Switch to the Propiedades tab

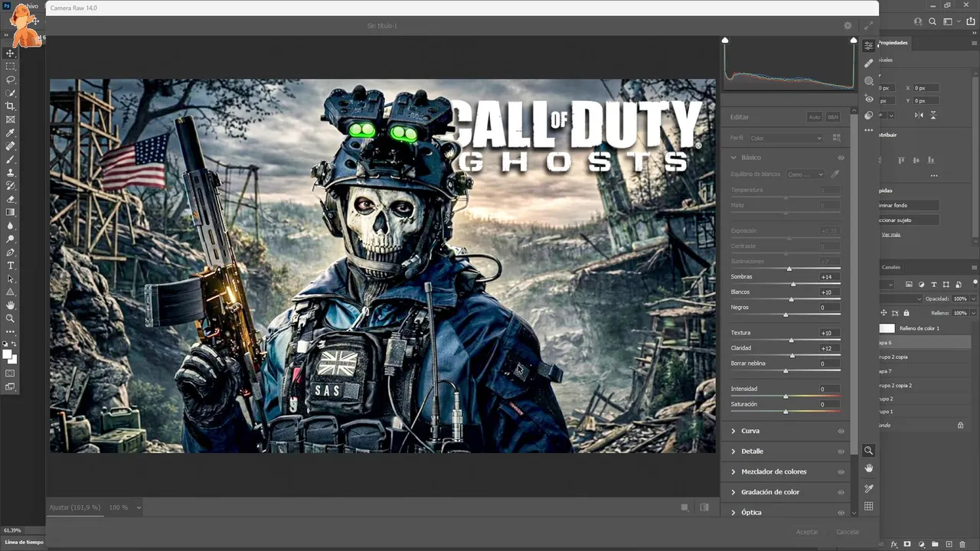point(893,43)
